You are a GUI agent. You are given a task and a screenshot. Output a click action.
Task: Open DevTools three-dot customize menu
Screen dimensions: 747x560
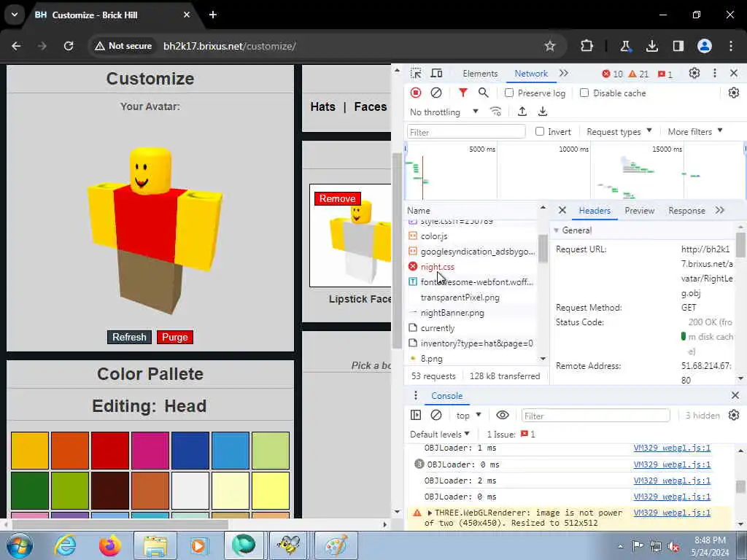click(x=715, y=74)
